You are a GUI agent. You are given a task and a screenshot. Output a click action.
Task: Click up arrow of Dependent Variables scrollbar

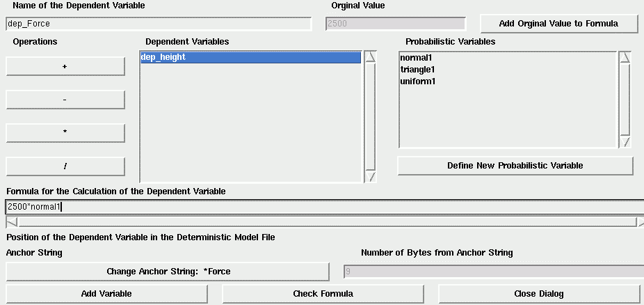pyautogui.click(x=371, y=57)
